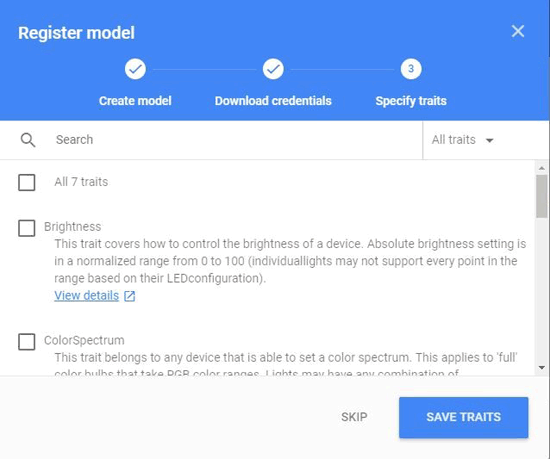Click the external link icon beside View details

click(129, 296)
